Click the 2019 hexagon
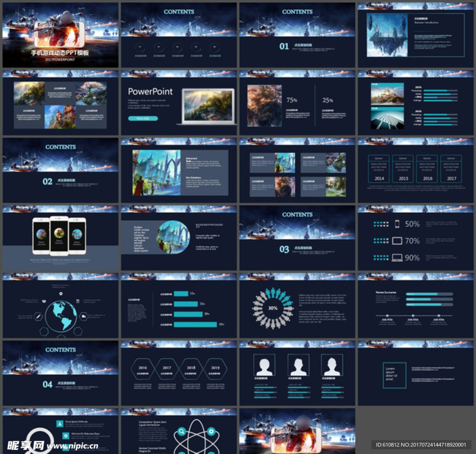 click(x=215, y=369)
